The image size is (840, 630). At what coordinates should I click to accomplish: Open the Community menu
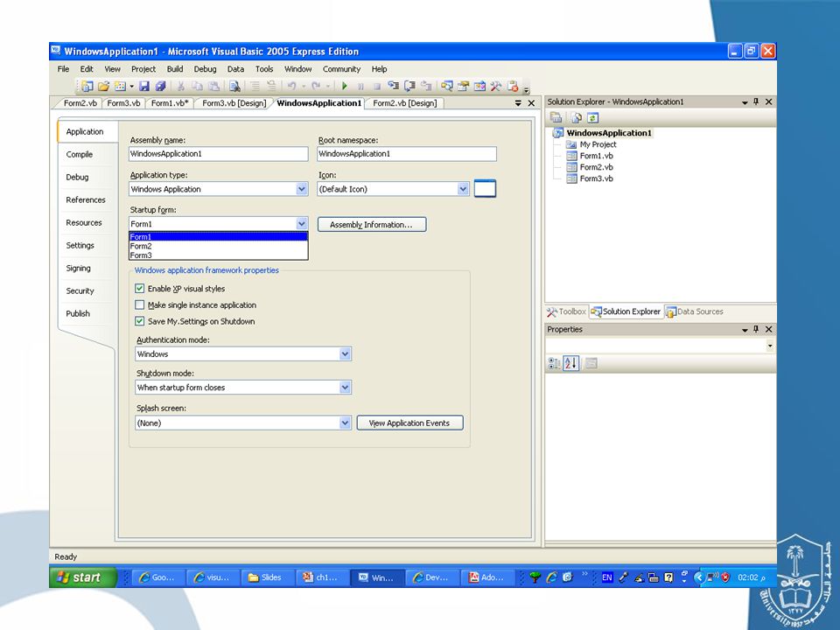coord(341,69)
